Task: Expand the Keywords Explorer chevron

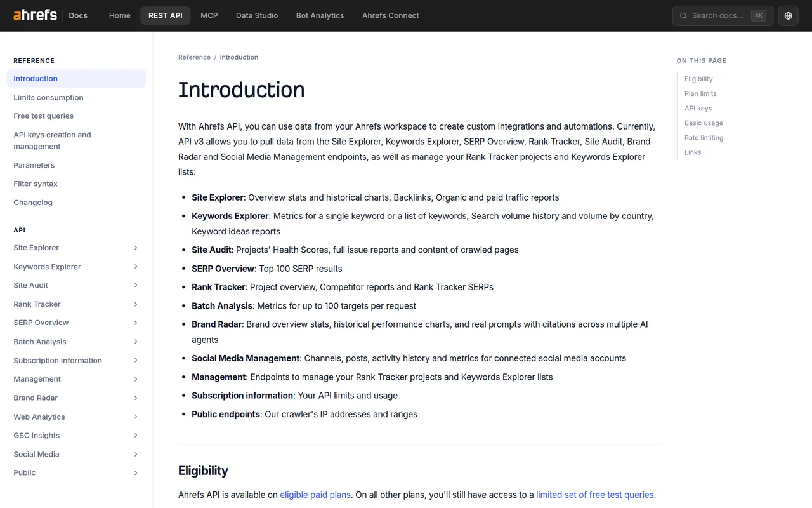Action: [x=136, y=267]
